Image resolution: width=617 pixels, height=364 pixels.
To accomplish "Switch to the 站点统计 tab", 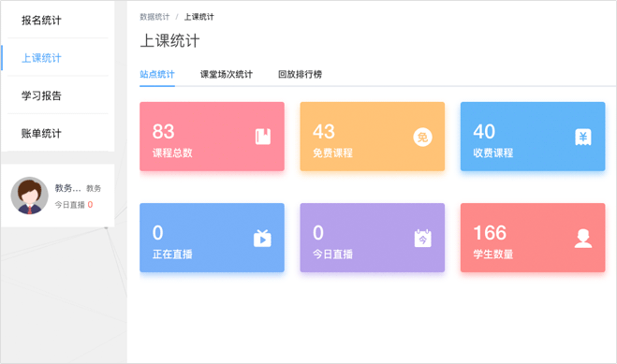I will pyautogui.click(x=157, y=74).
